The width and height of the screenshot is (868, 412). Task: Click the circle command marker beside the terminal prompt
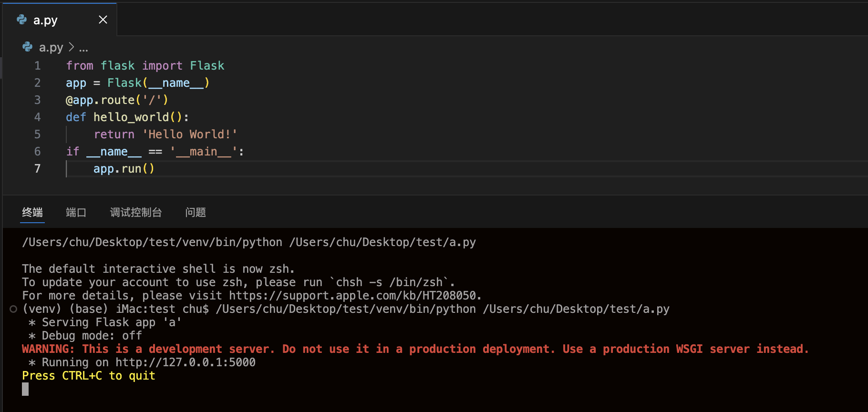tap(13, 309)
